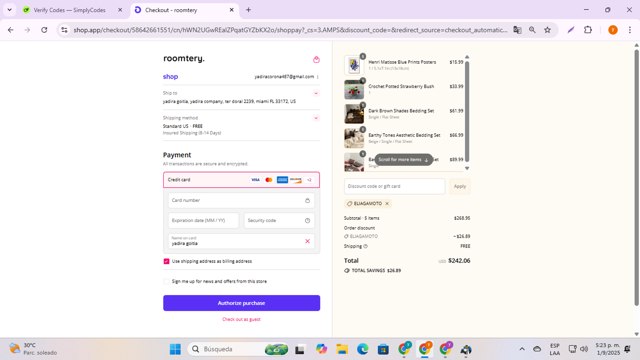The image size is (640, 360).
Task: Click the American Express logo
Action: pos(282,180)
